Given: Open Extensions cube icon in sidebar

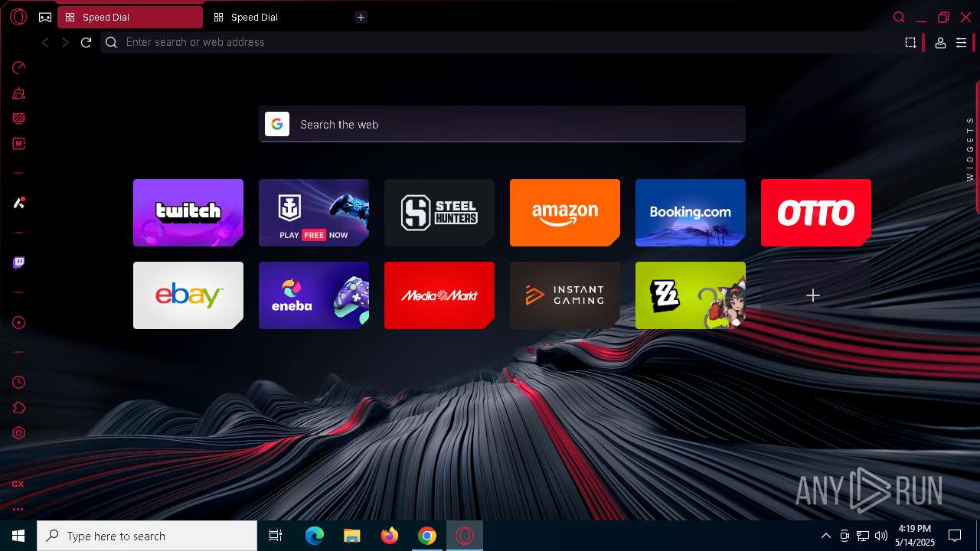Looking at the screenshot, I should point(19,408).
